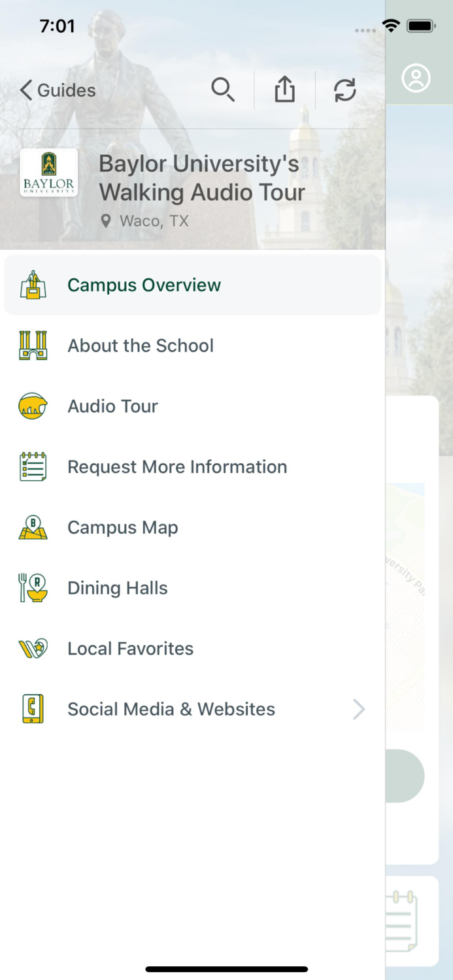Viewport: 453px width, 980px height.
Task: Open the account profile icon
Action: 416,78
